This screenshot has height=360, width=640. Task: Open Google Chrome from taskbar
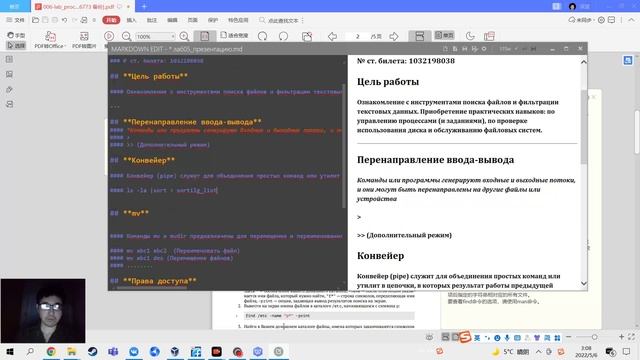pyautogui.click(x=51, y=351)
